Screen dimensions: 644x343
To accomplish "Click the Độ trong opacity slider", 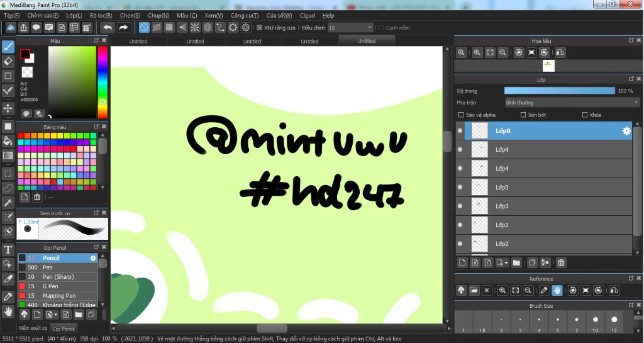I will (559, 91).
